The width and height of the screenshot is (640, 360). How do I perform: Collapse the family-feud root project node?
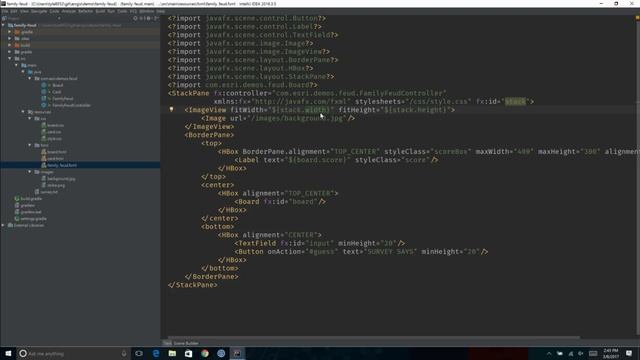pyautogui.click(x=3, y=25)
